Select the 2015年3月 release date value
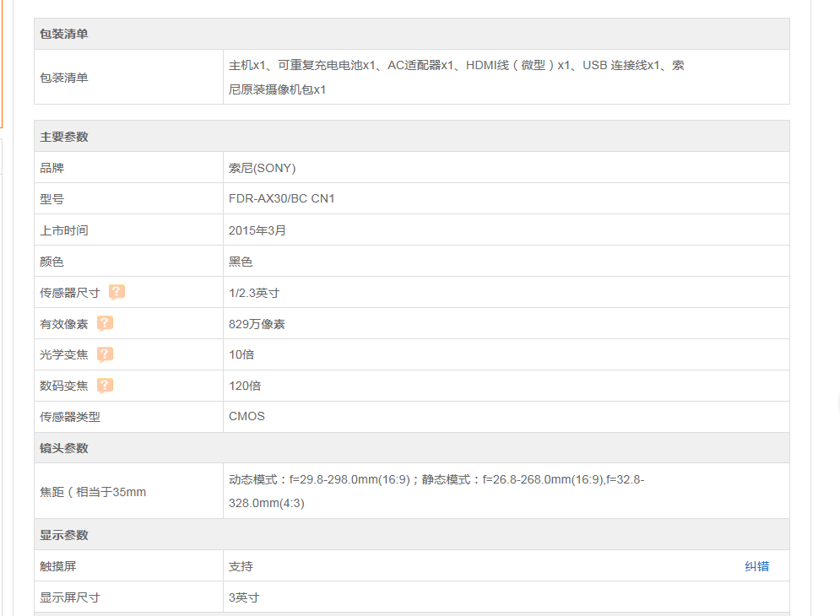 pyautogui.click(x=257, y=230)
